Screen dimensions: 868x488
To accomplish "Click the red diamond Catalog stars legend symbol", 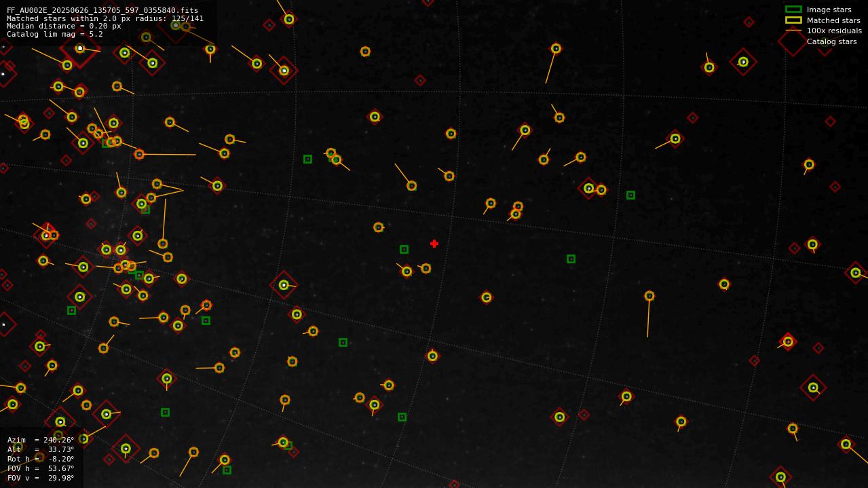I will (792, 41).
